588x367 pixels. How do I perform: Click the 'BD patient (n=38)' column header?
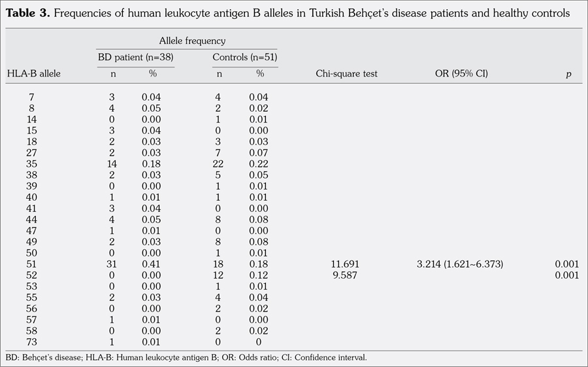(x=135, y=58)
